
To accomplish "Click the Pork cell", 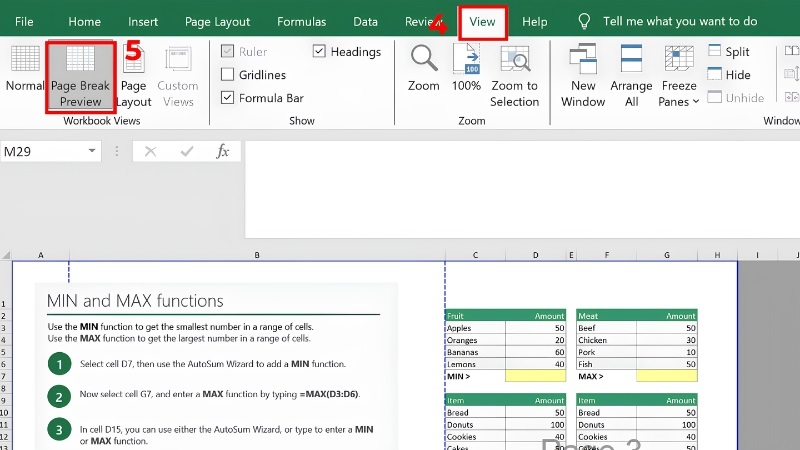I will pyautogui.click(x=606, y=352).
